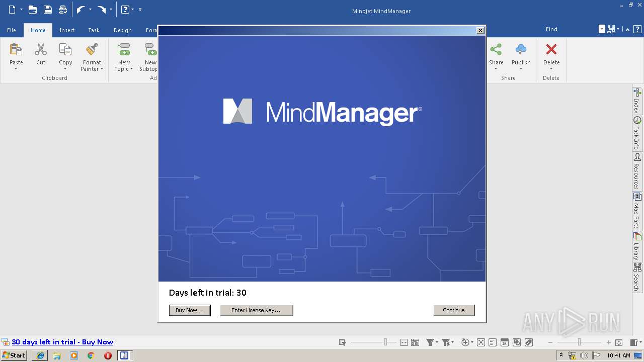Expand the Share dropdown arrow
This screenshot has width=644, height=362.
[x=496, y=69]
